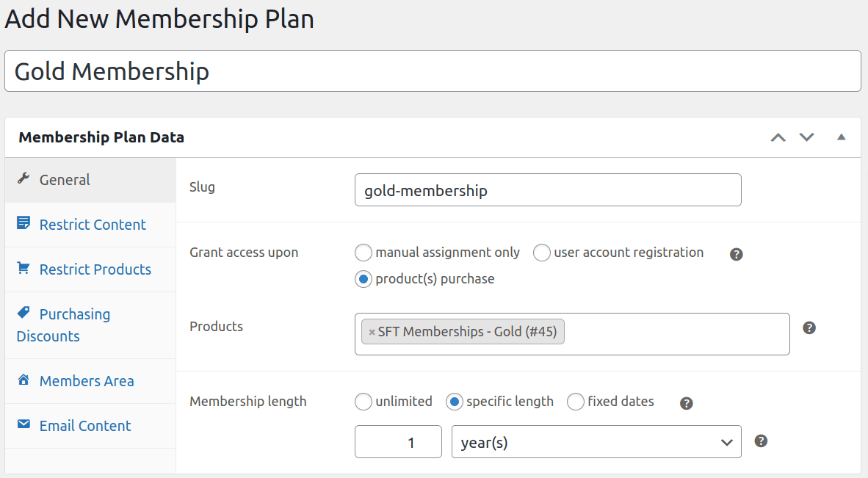Switch to the Members Area tab
The width and height of the screenshot is (868, 478).
86,380
